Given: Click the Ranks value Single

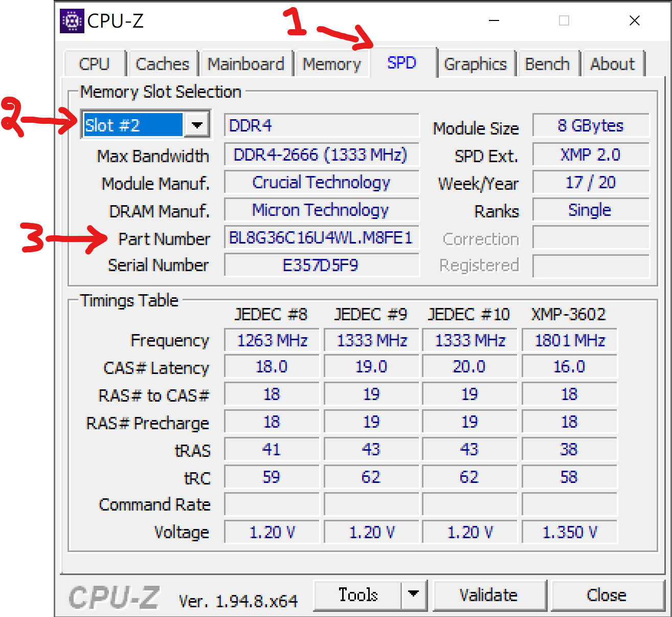Looking at the screenshot, I should point(591,210).
